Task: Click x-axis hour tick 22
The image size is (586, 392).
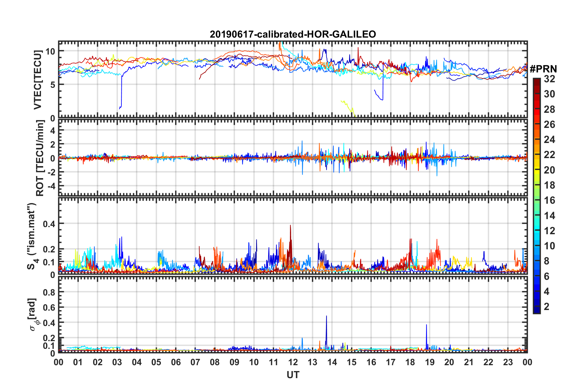Action: (488, 362)
